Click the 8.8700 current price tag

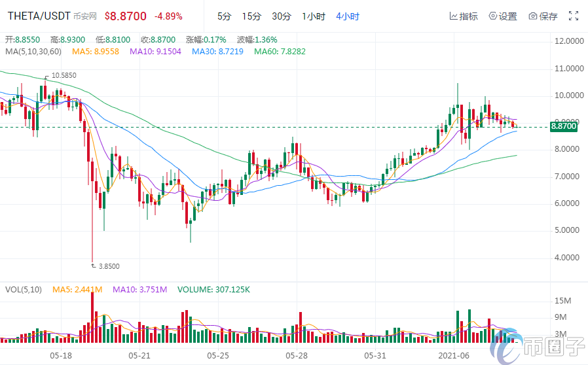click(x=564, y=127)
